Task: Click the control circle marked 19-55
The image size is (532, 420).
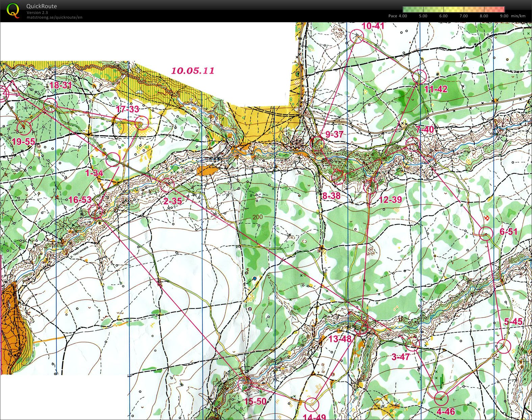Action: (x=24, y=127)
